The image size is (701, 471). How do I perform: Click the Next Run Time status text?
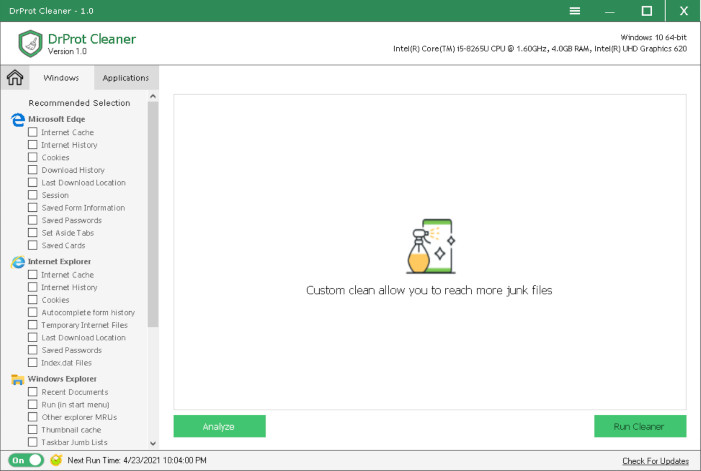click(x=137, y=460)
